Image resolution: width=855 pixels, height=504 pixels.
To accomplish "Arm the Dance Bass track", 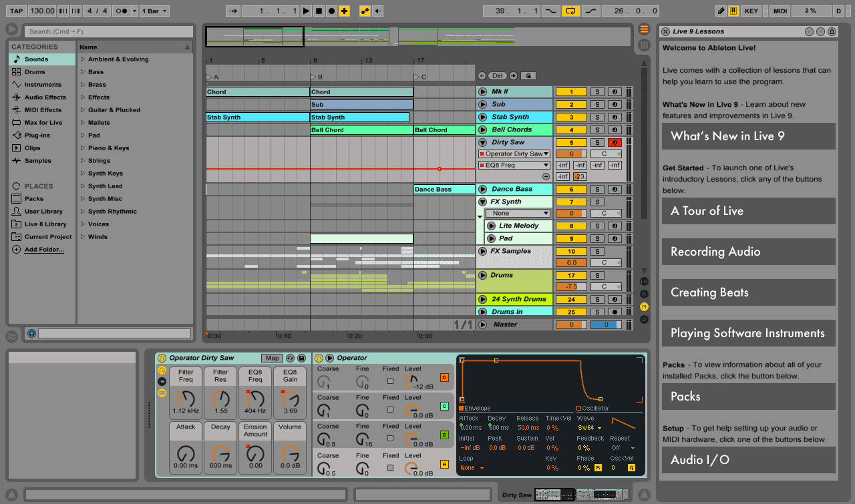I will coord(615,190).
